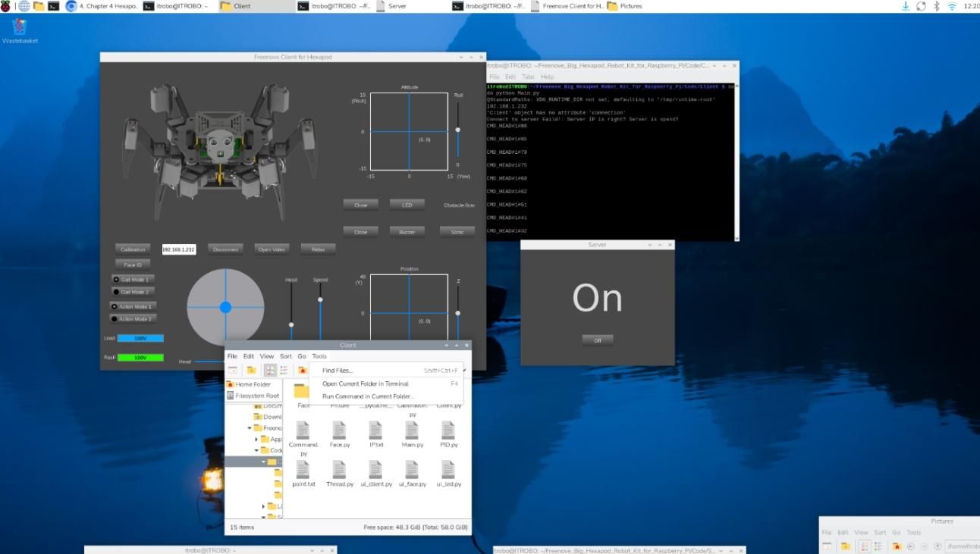Click the IP address input field
The height and width of the screenshot is (554, 980).
(179, 249)
